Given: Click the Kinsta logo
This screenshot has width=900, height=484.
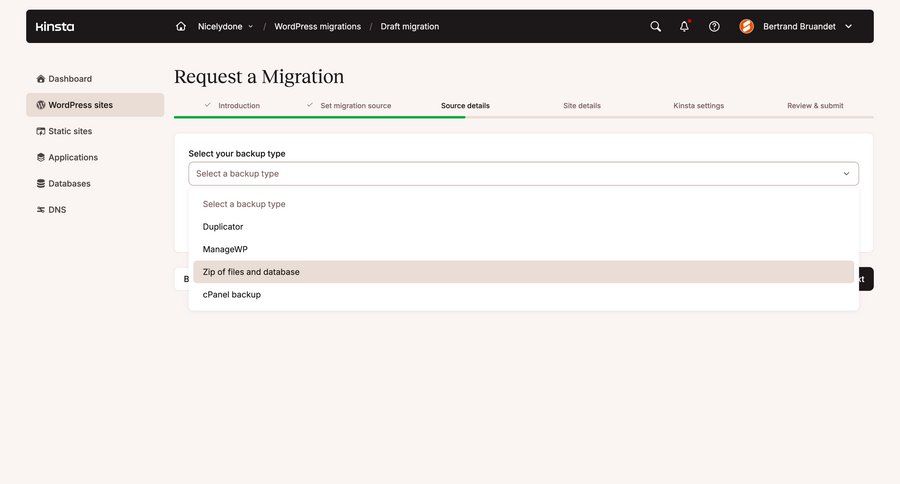Looking at the screenshot, I should (x=55, y=27).
